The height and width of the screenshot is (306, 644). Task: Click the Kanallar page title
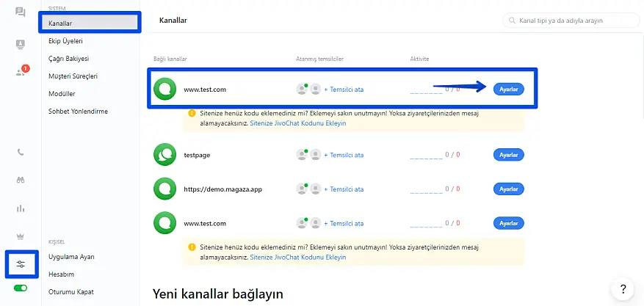pyautogui.click(x=173, y=20)
